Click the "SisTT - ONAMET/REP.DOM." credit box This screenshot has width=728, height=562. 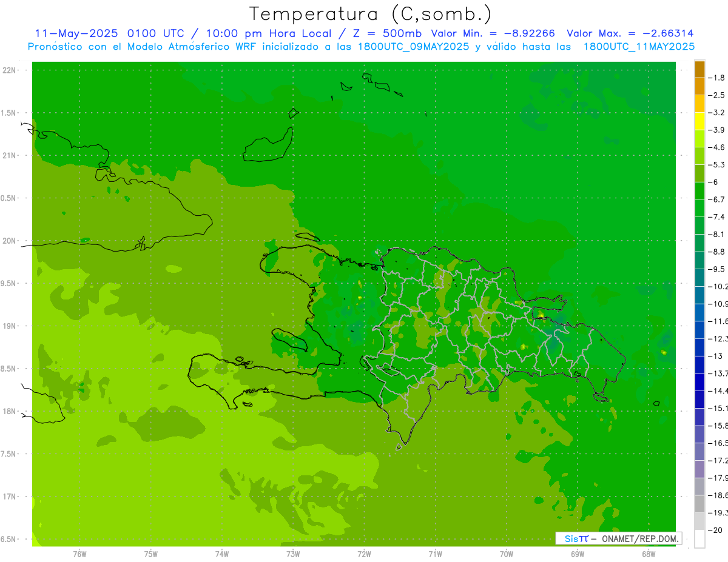[x=618, y=538]
